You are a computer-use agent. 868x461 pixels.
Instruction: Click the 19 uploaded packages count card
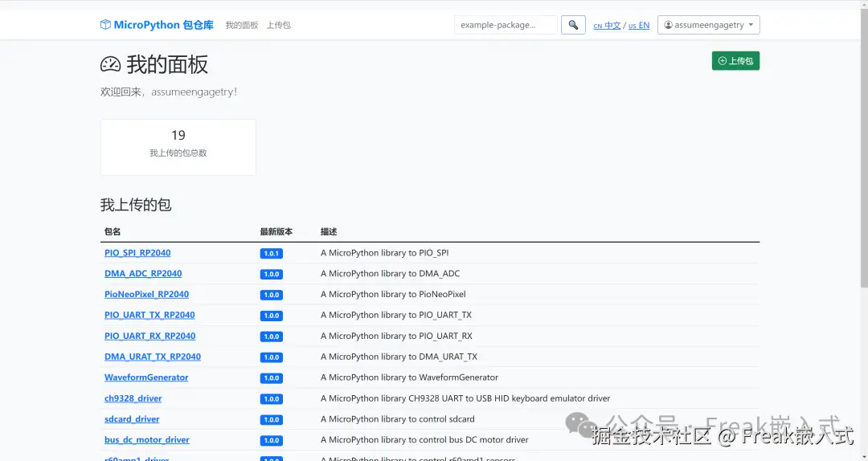point(178,147)
